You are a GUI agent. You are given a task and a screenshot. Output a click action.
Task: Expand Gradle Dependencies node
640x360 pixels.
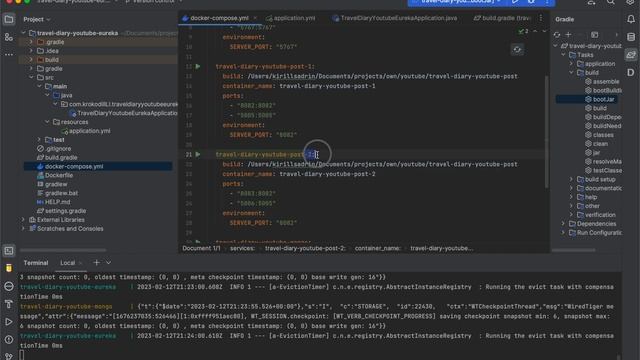coord(564,224)
